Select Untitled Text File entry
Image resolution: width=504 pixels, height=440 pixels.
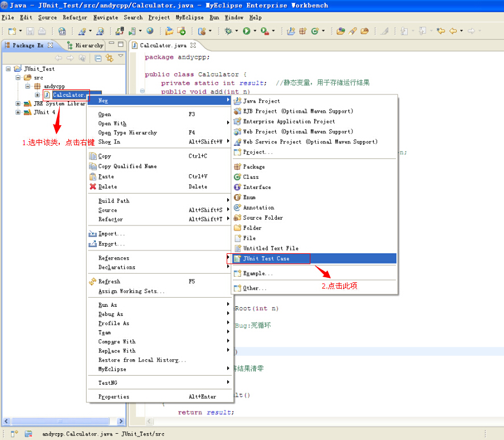314,248
